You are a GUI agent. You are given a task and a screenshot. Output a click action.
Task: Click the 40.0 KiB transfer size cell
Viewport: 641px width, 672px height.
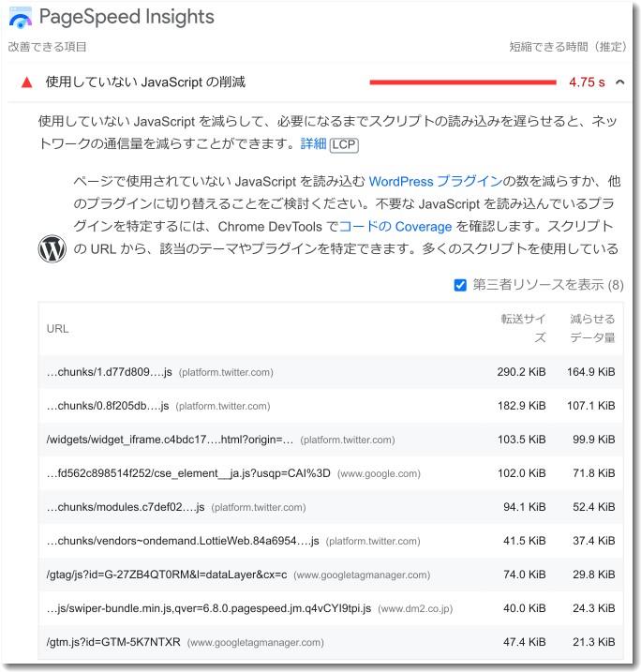point(525,608)
